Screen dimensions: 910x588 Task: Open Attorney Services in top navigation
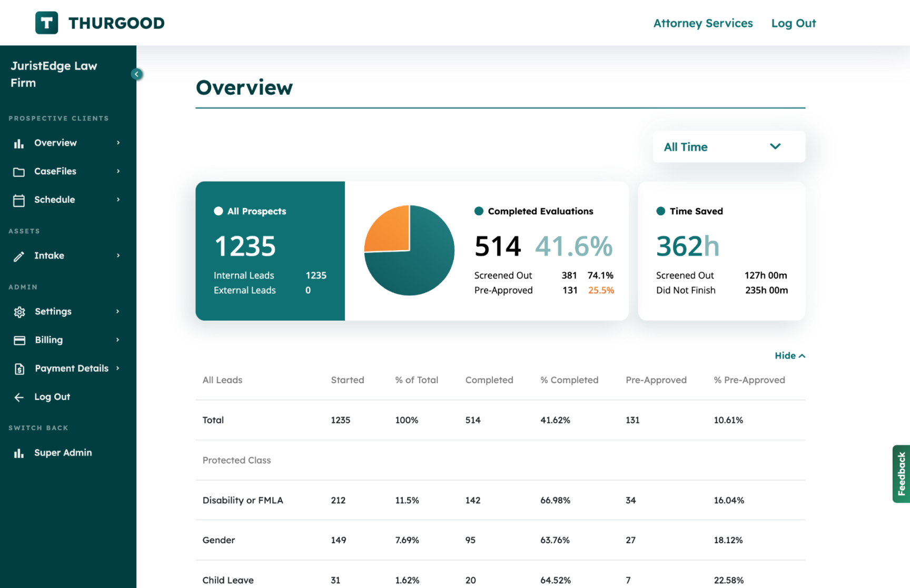(703, 23)
